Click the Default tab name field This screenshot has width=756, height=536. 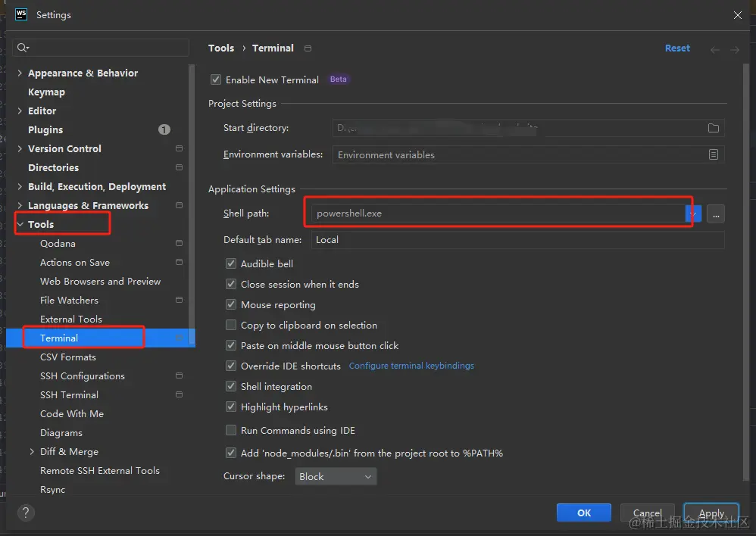(518, 239)
